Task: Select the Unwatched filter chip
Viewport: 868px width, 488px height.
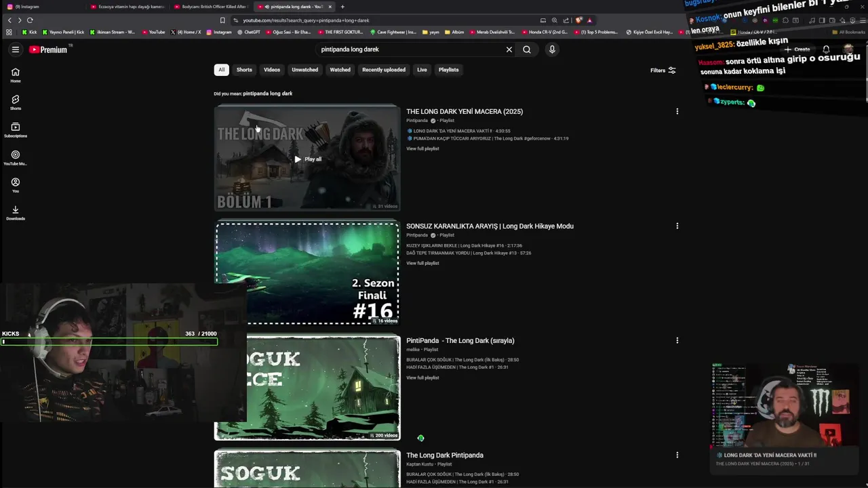Action: pyautogui.click(x=305, y=70)
